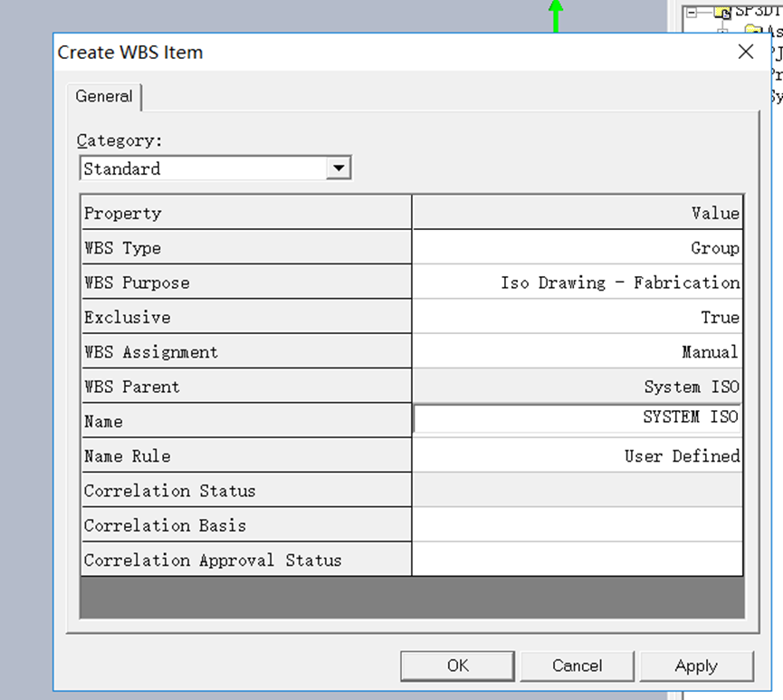Close the Create WBS Item dialog
The height and width of the screenshot is (700, 783).
pos(746,52)
